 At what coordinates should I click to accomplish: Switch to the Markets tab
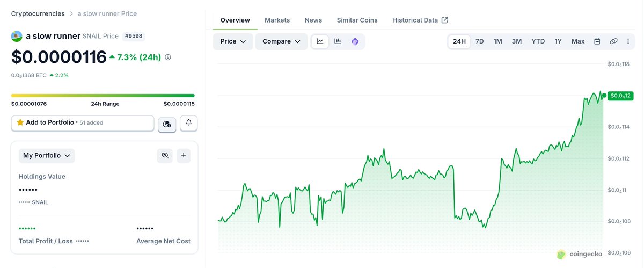coord(277,20)
